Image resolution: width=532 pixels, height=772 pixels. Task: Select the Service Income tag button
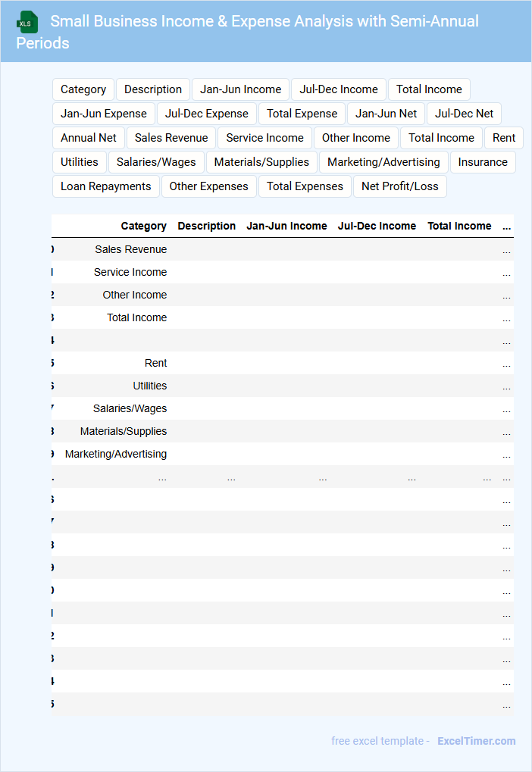tap(264, 138)
